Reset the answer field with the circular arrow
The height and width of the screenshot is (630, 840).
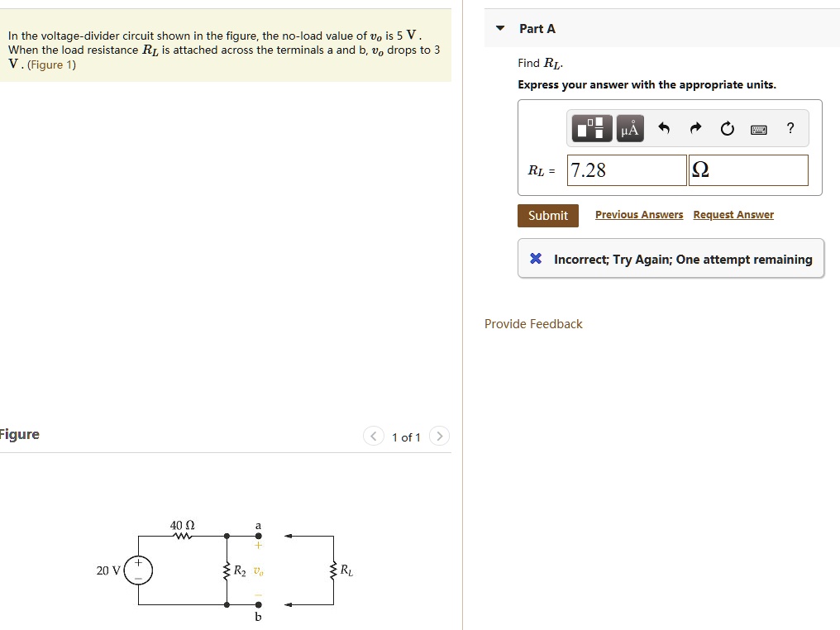726,127
